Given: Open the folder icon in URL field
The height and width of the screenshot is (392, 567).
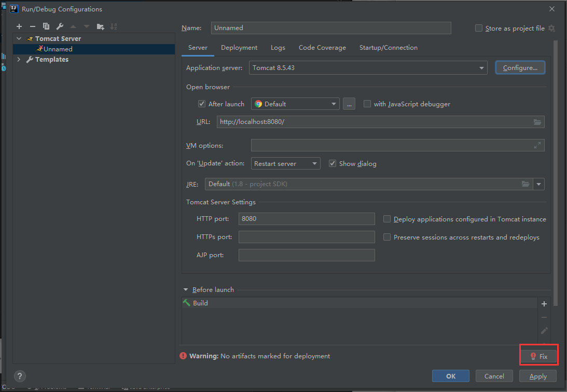Looking at the screenshot, I should pyautogui.click(x=537, y=122).
